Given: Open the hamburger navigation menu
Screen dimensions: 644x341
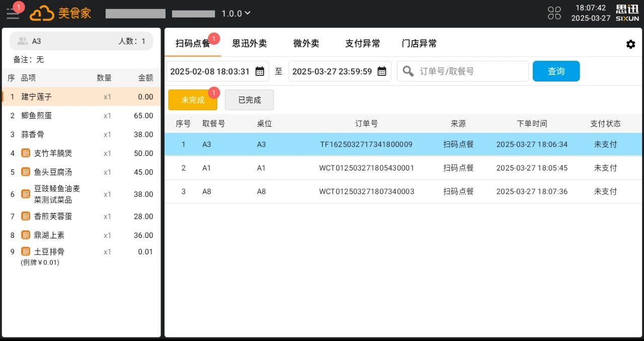Looking at the screenshot, I should click(13, 14).
